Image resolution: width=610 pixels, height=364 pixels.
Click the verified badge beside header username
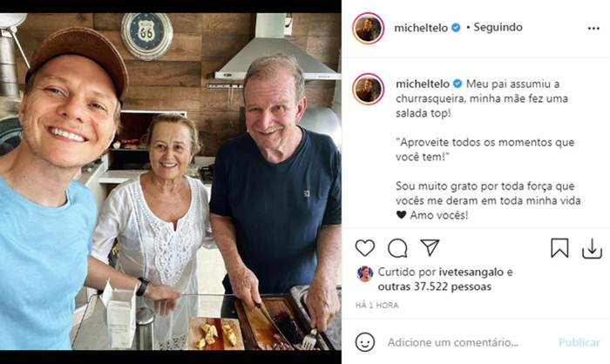point(455,28)
